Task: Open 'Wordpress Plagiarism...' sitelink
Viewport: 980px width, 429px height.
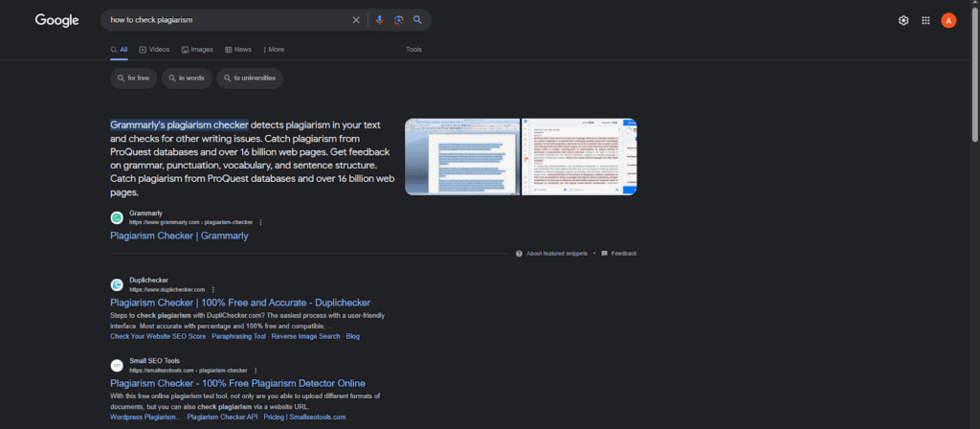Action: [145, 418]
